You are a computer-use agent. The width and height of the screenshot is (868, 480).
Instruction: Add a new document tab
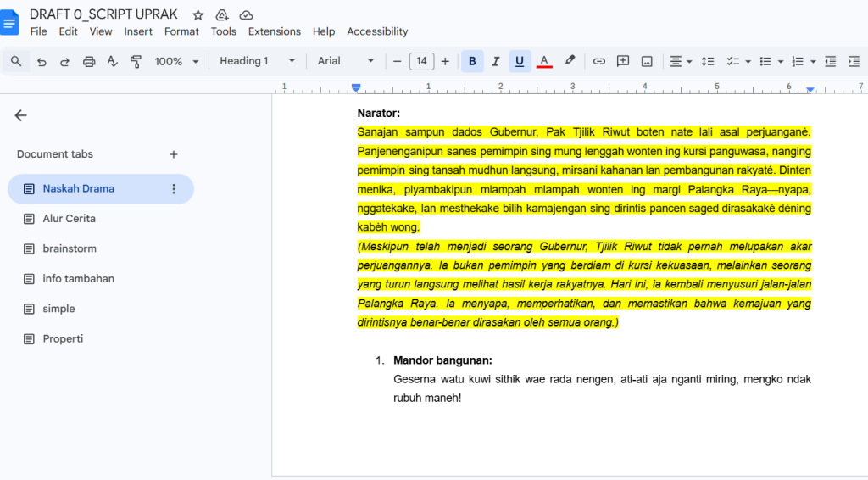(174, 154)
